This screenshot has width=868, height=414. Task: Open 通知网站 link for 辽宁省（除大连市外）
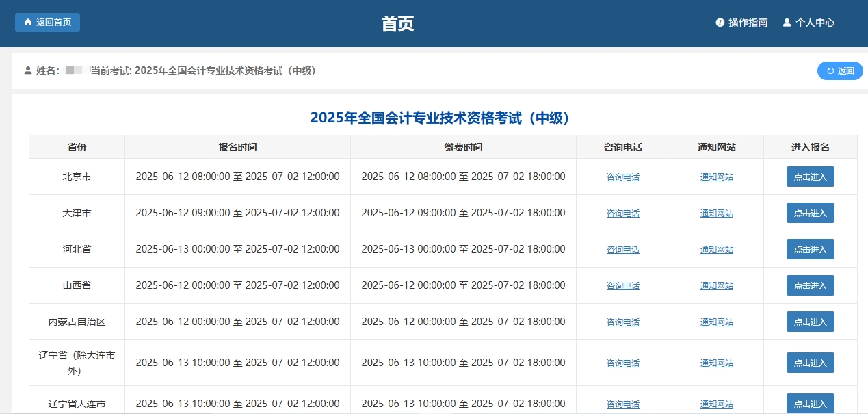pyautogui.click(x=716, y=363)
